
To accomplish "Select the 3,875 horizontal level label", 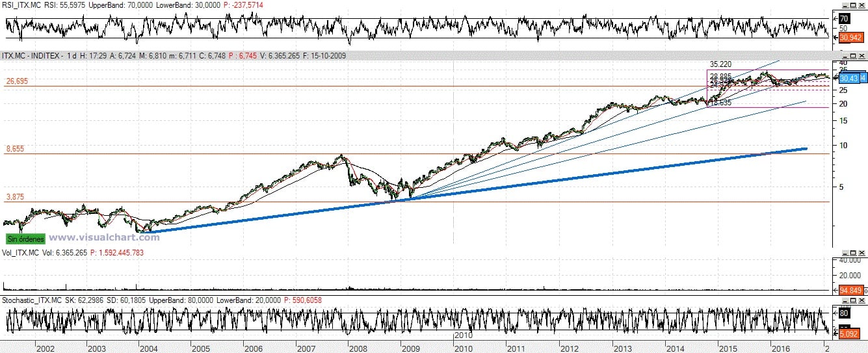I will pyautogui.click(x=14, y=196).
